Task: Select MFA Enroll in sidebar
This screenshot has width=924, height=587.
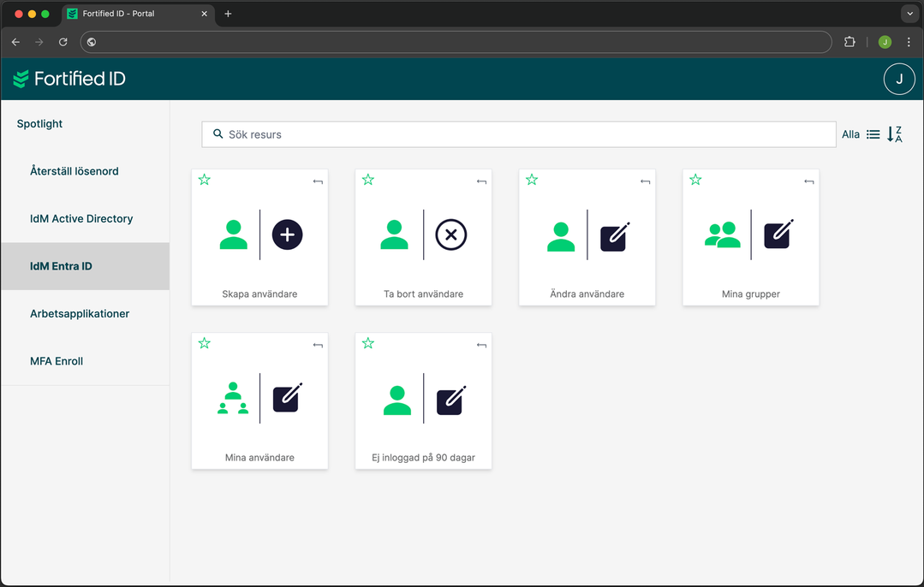Action: 57,361
